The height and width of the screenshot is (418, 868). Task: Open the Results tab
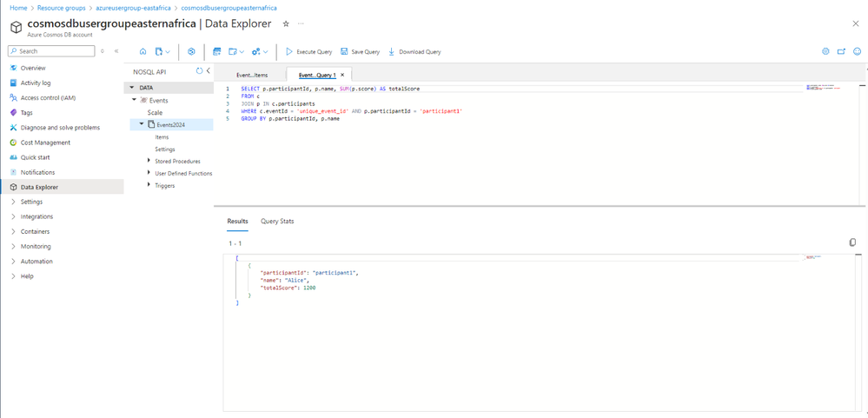pyautogui.click(x=237, y=221)
